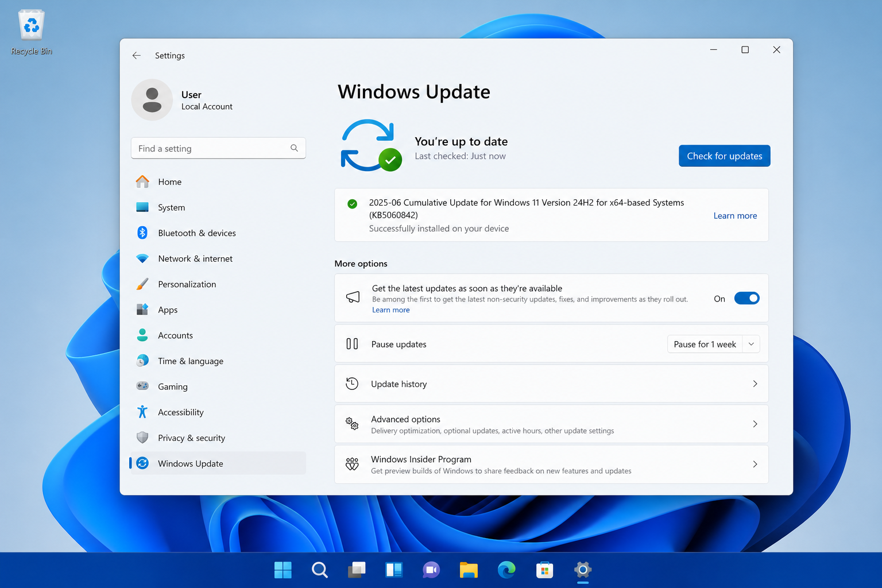This screenshot has width=882, height=588.
Task: Open Accounts settings category
Action: click(218, 335)
